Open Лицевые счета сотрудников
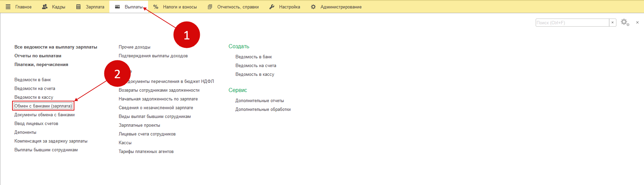The width and height of the screenshot is (644, 185). [147, 134]
